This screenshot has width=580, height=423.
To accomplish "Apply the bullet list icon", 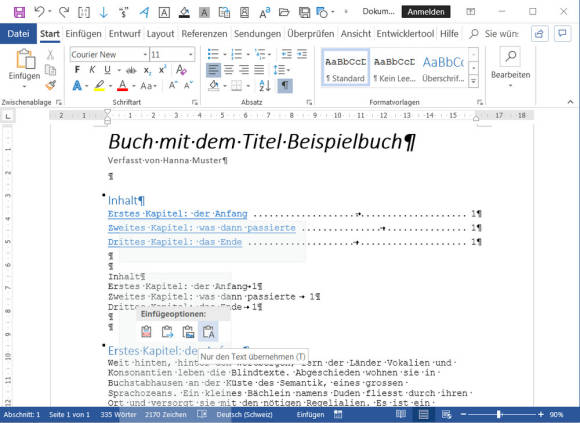I will 213,54.
